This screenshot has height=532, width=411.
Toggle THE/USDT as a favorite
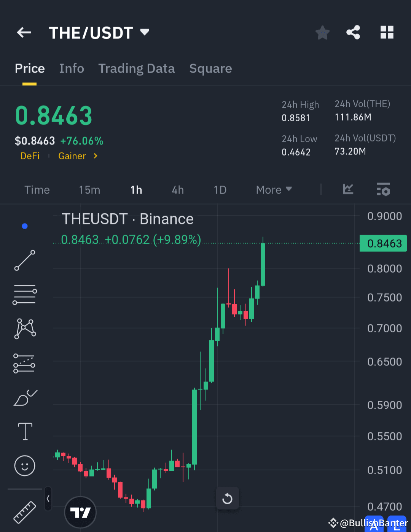[322, 32]
